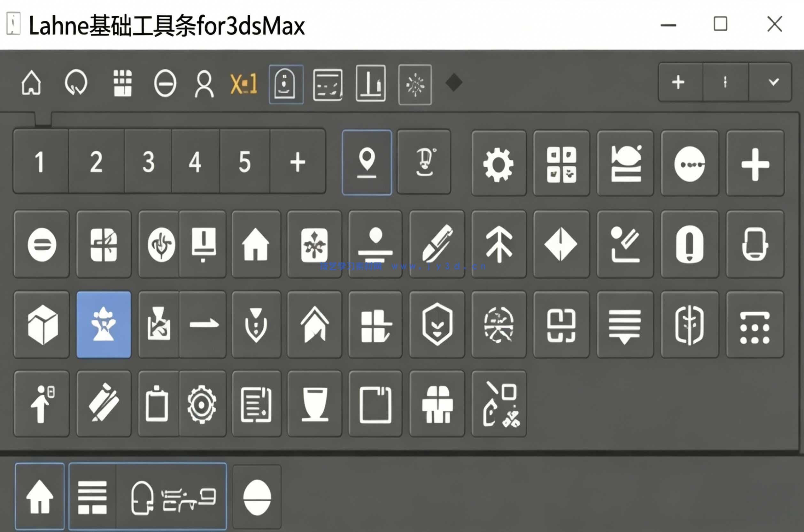This screenshot has width=804, height=532.
Task: Click the trophy cup icon
Action: [x=314, y=404]
